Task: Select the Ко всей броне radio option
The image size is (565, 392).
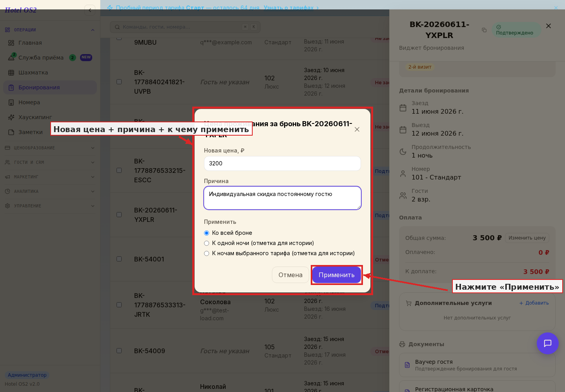Action: pos(207,233)
